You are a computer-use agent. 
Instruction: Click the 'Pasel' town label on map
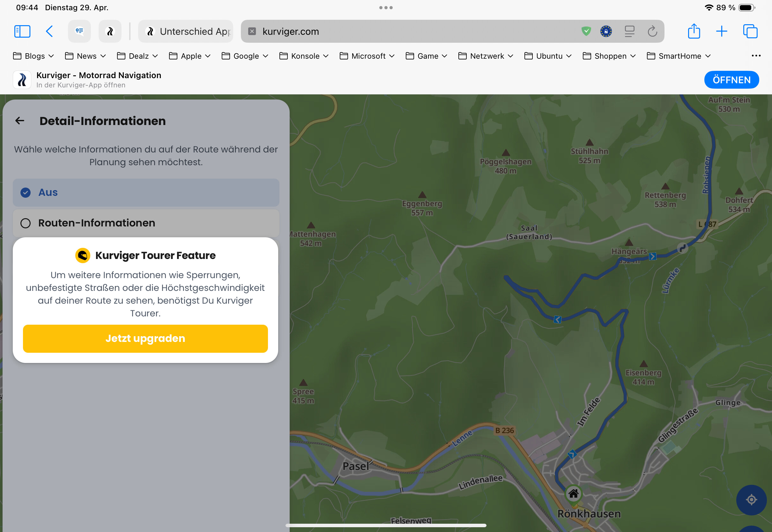coord(356,466)
